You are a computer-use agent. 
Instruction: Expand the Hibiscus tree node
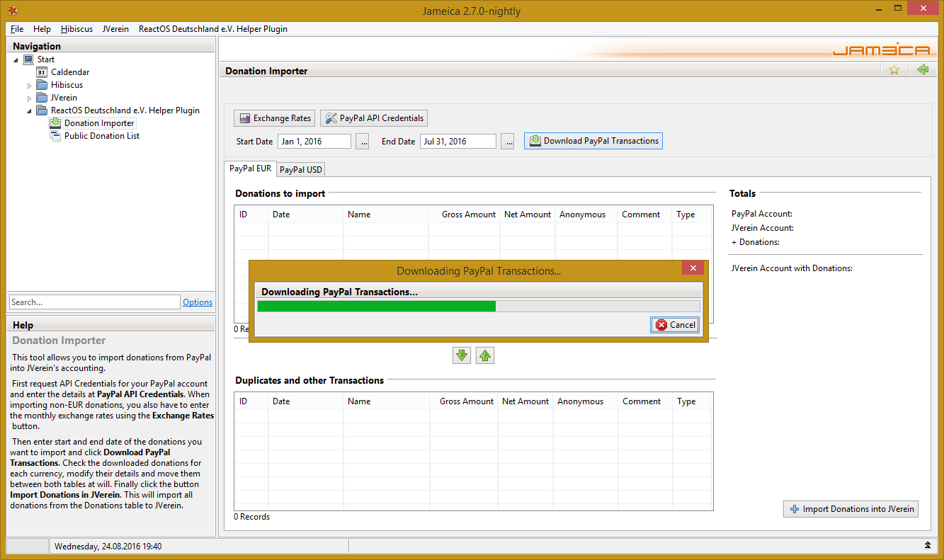[x=30, y=86]
